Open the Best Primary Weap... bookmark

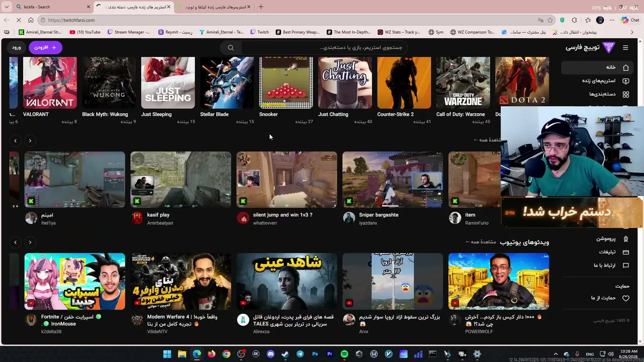pyautogui.click(x=297, y=32)
